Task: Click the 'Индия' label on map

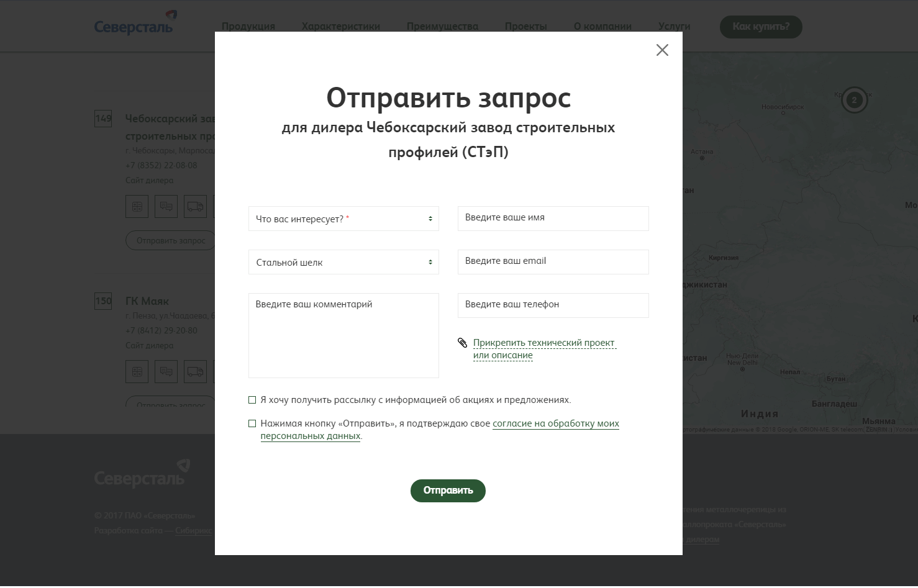Action: pos(759,414)
